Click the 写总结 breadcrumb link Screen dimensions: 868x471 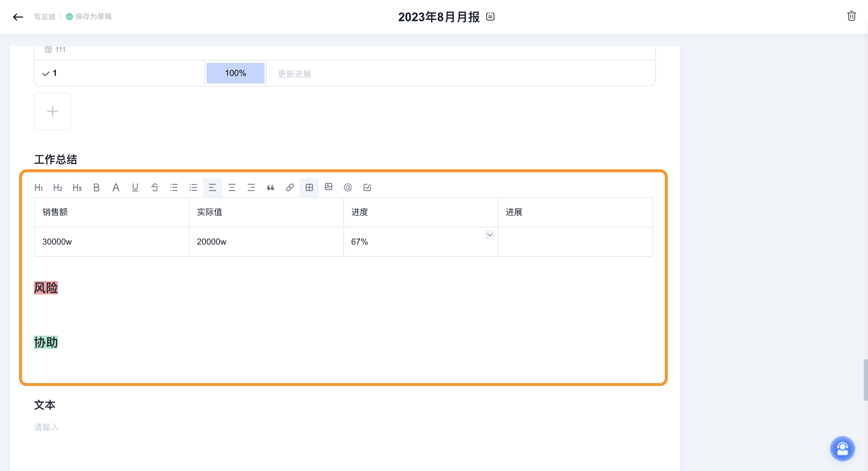click(x=44, y=17)
